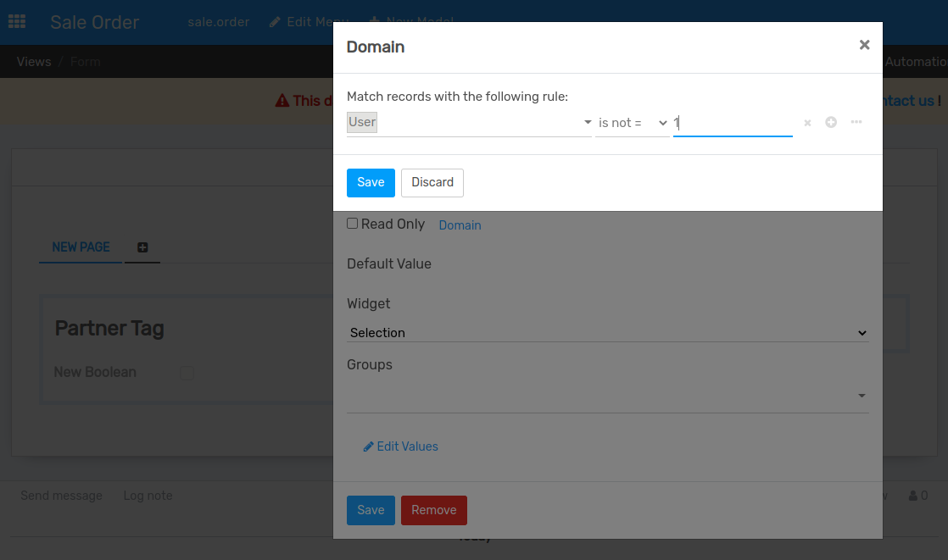Expand the Groups dropdown arrow
This screenshot has width=948, height=560.
click(x=862, y=396)
